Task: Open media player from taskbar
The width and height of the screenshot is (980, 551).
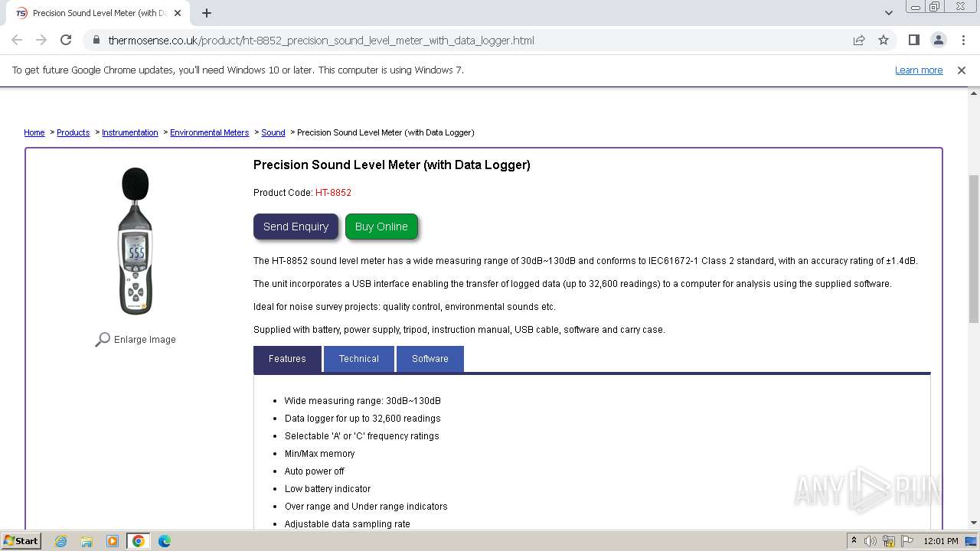Action: click(113, 541)
